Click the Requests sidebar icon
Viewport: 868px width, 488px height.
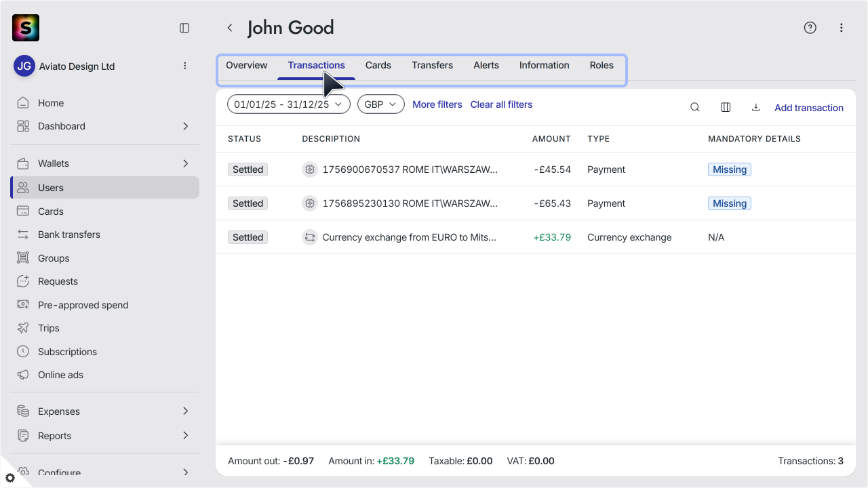(23, 281)
